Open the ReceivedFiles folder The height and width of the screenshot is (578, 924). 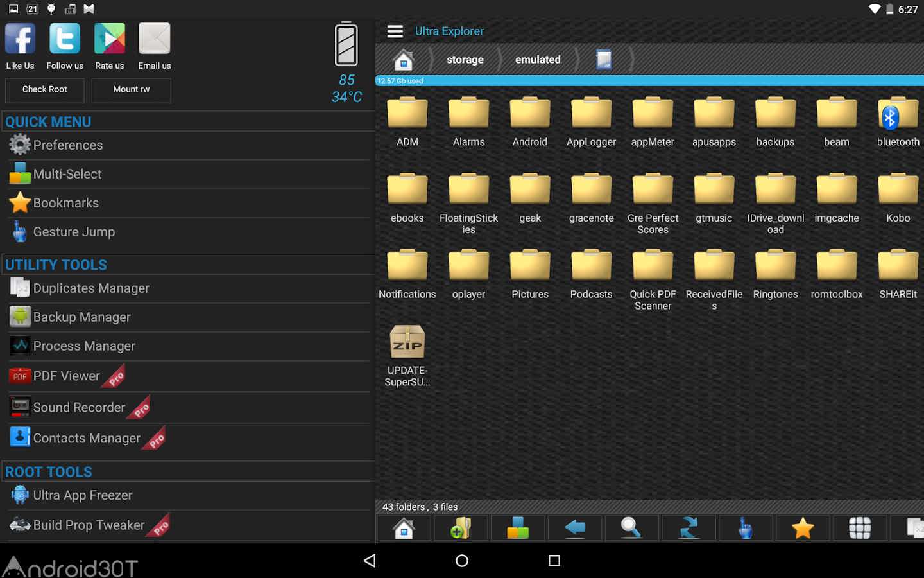714,280
